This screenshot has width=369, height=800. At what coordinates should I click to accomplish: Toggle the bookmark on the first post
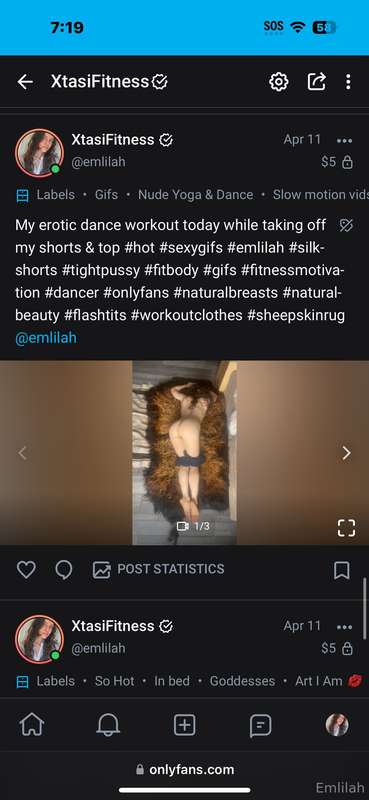pos(341,570)
